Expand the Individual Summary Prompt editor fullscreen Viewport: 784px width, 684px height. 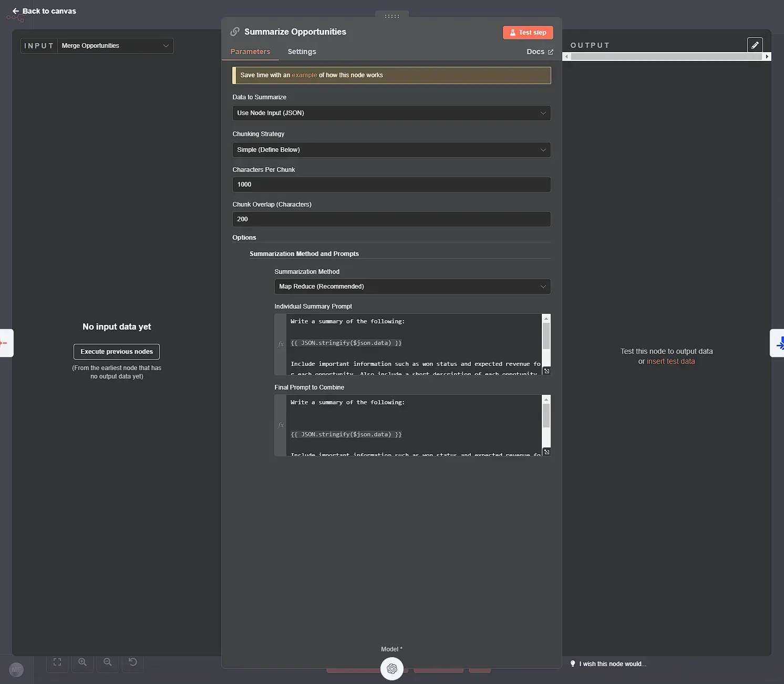click(x=546, y=371)
